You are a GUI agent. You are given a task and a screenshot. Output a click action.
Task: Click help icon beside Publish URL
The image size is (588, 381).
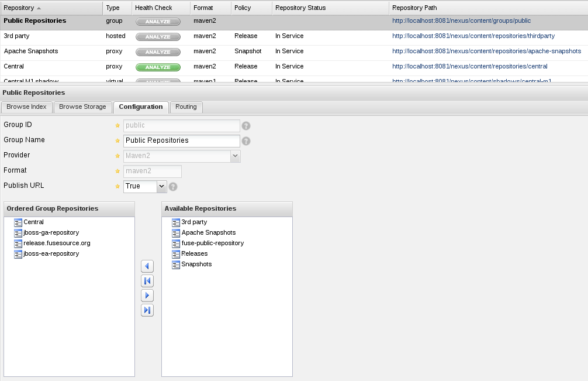click(x=173, y=187)
